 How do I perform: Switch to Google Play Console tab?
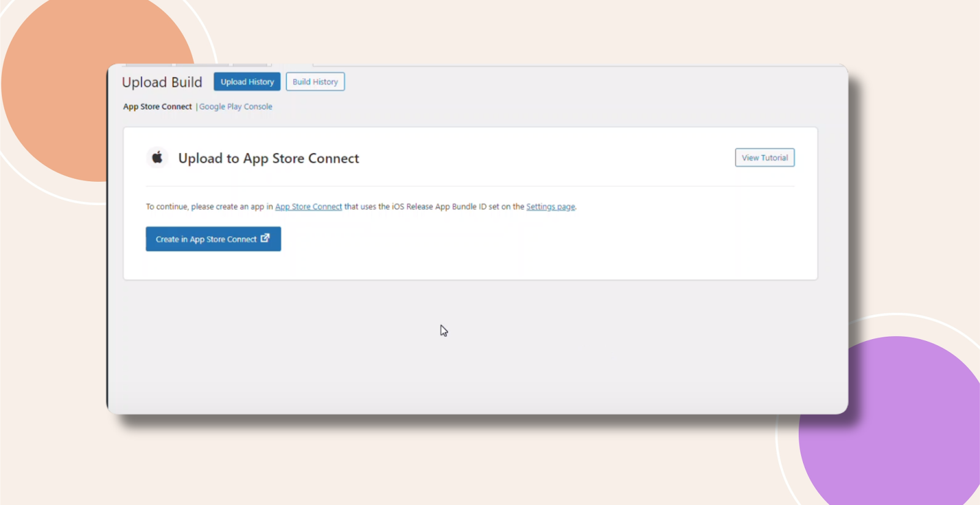(236, 107)
